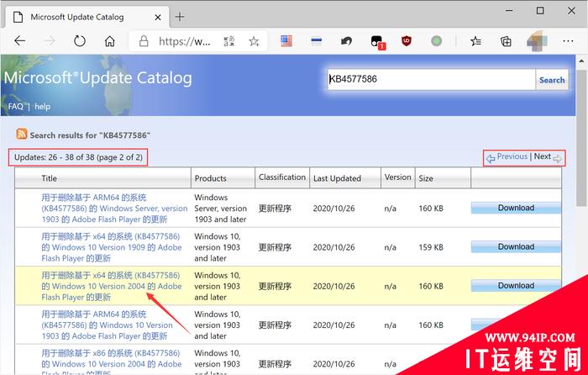Viewport: 588px width, 375px height.
Task: Open the blue striped flag extension
Action: point(317,41)
